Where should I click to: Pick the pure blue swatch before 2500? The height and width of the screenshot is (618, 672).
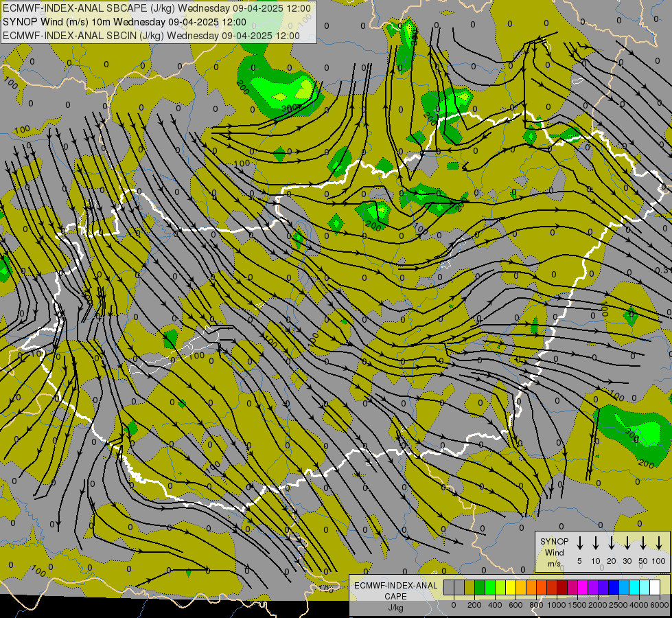(x=614, y=587)
